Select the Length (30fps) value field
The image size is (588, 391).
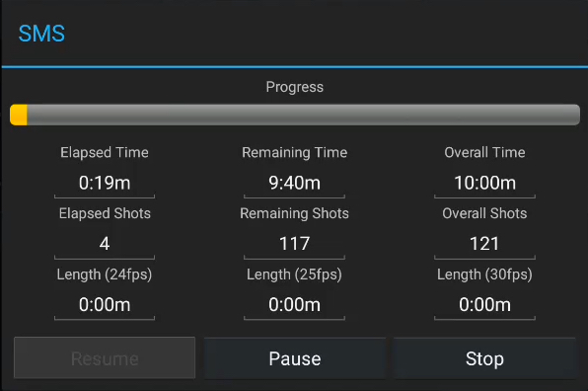484,305
